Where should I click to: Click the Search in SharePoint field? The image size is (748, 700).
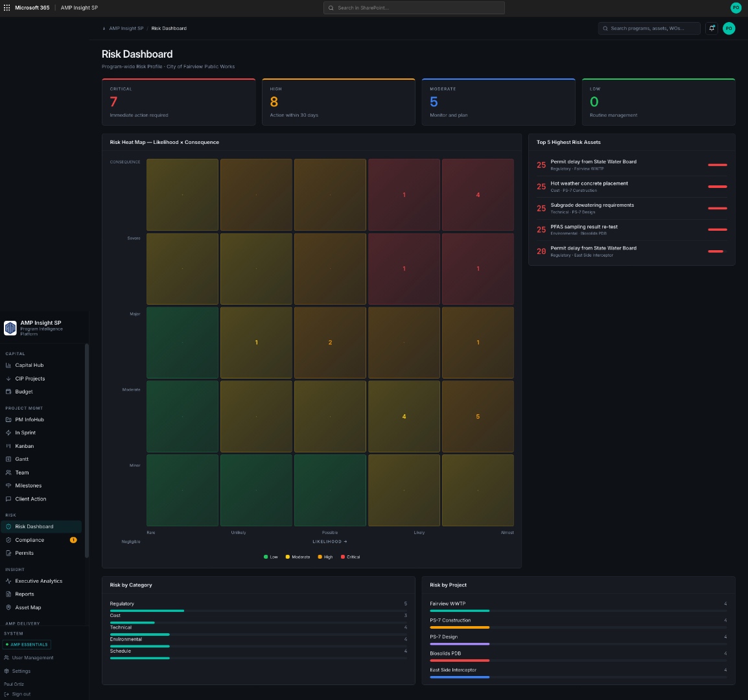pyautogui.click(x=414, y=8)
